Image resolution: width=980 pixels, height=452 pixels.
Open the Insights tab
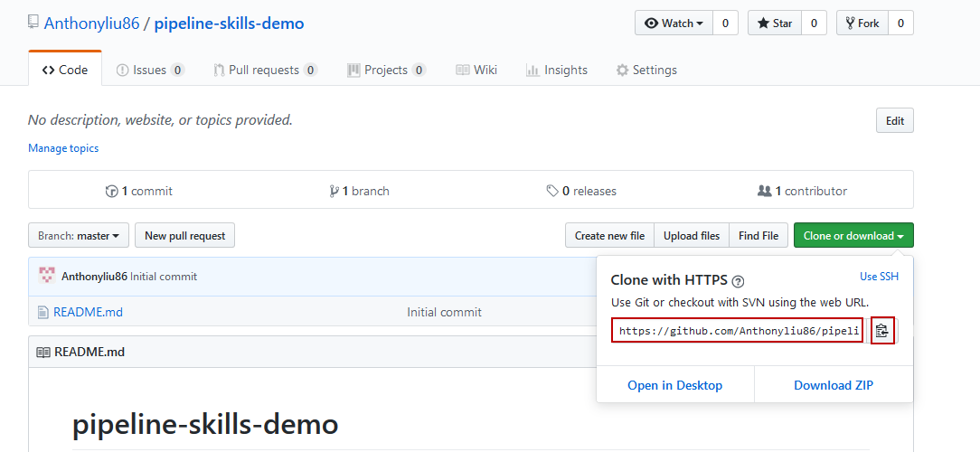pyautogui.click(x=557, y=70)
